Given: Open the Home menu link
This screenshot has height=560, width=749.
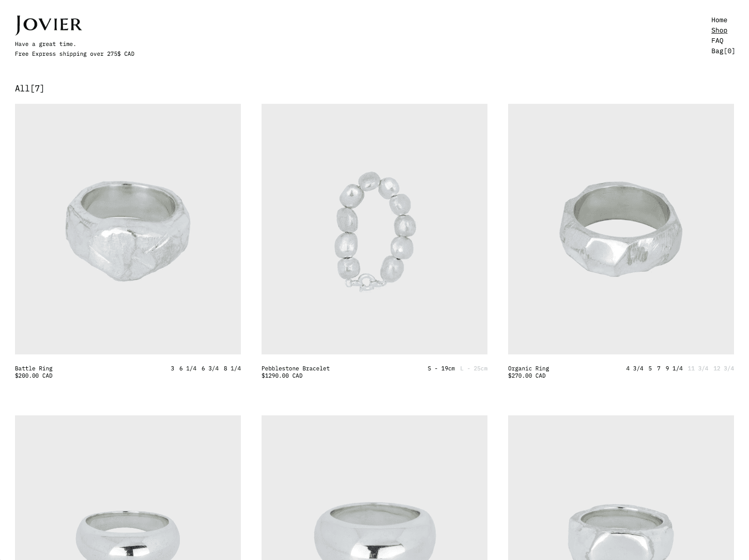Looking at the screenshot, I should tap(719, 20).
